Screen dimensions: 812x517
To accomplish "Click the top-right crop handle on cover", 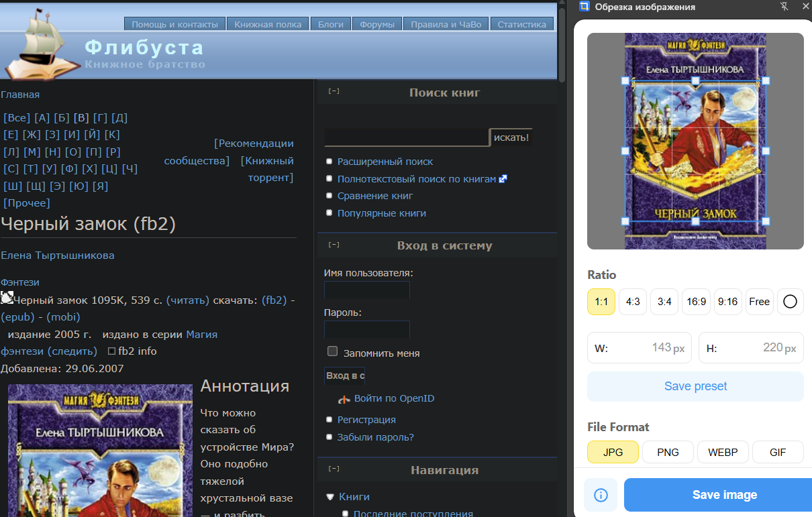I will (766, 80).
